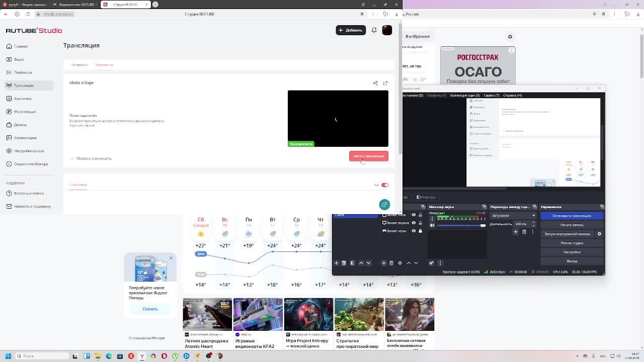Click Остановить трансляцию in OBS
Screen dimensions: 644x362
[x=572, y=216]
